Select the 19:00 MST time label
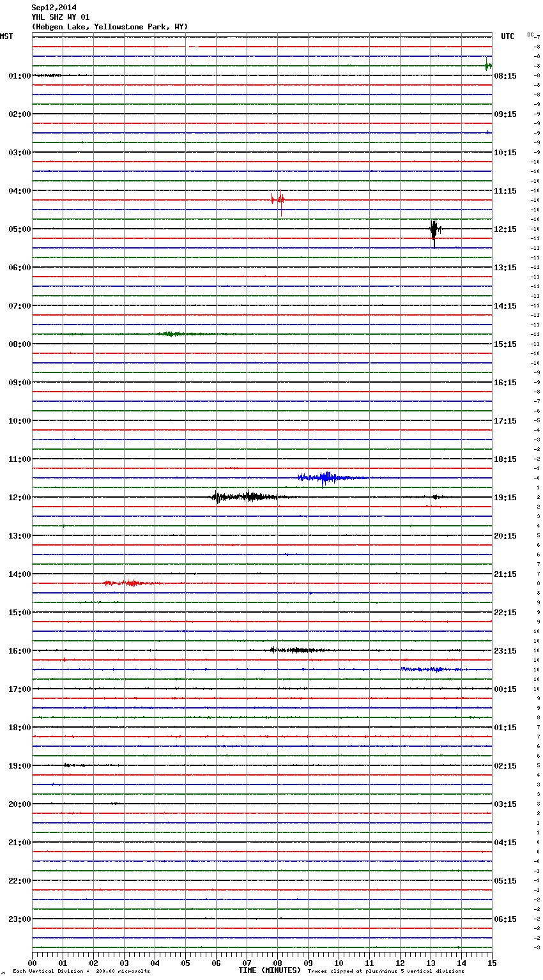 point(20,766)
